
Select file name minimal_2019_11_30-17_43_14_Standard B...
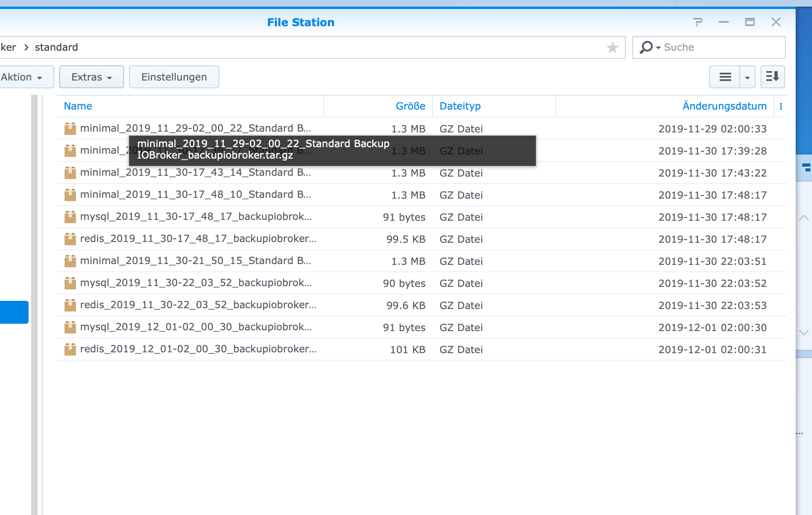[x=196, y=172]
